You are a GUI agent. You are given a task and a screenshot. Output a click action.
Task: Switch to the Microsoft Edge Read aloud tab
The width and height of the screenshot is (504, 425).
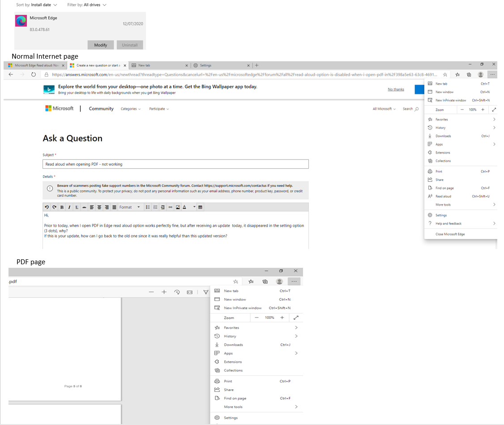(x=36, y=65)
